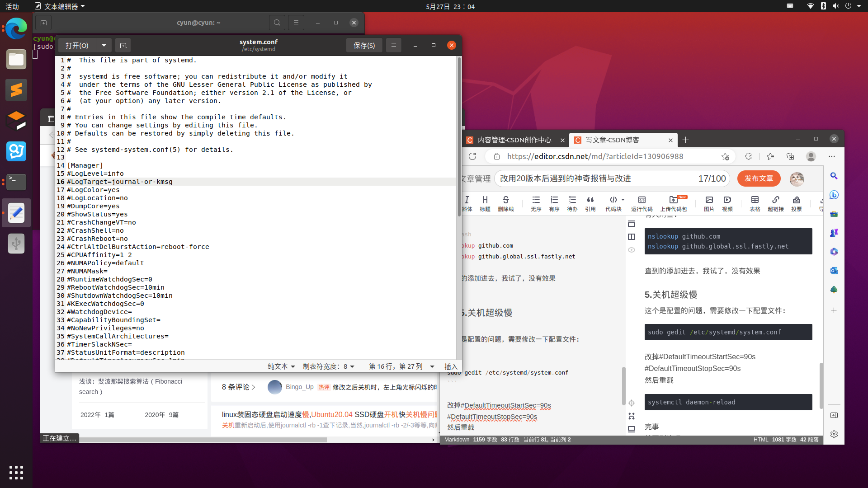Click the upload code package icon
868x488 pixels.
click(673, 203)
